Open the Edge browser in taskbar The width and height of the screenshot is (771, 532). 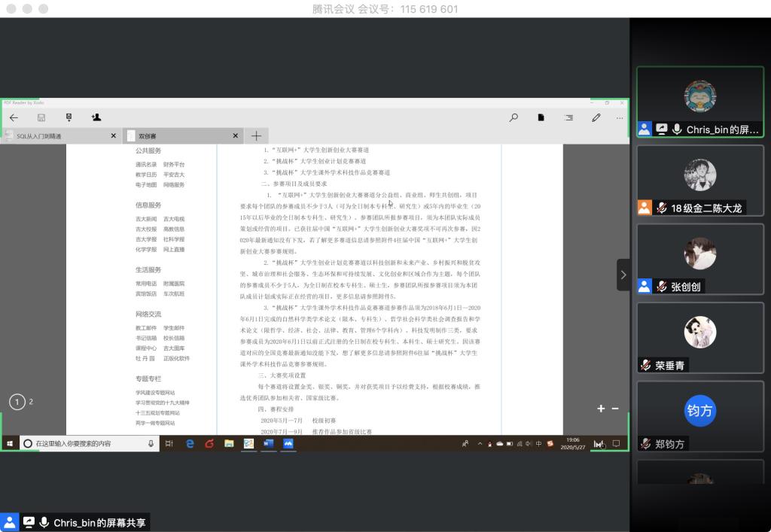click(190, 444)
